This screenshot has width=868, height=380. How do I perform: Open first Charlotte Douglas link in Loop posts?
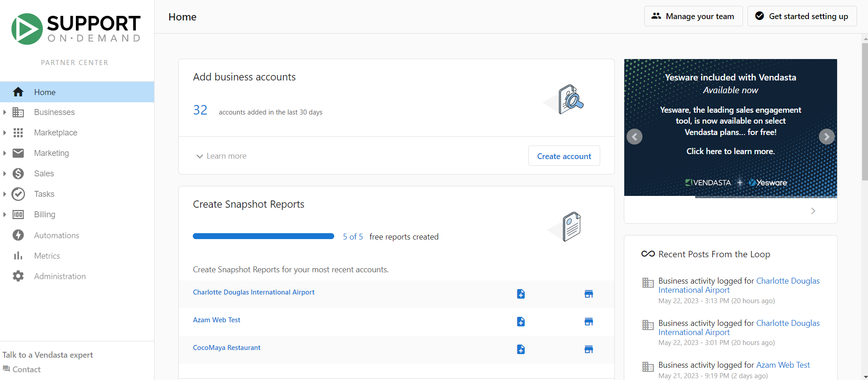click(739, 285)
